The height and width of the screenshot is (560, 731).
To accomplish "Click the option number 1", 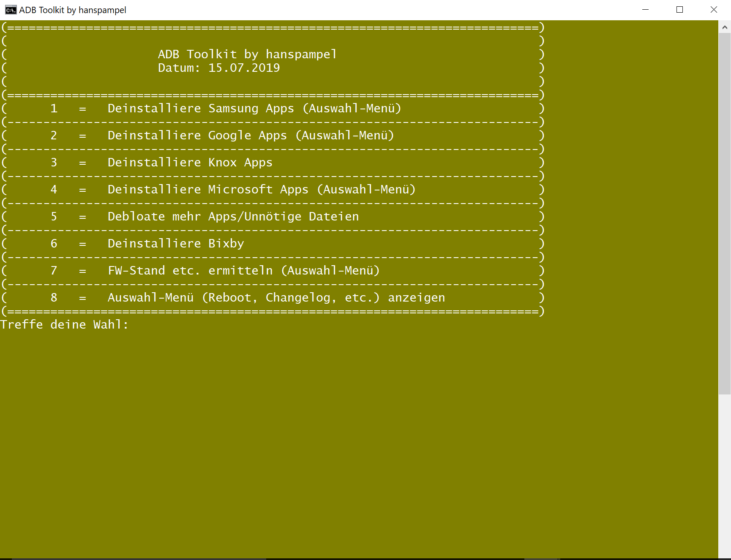I will click(54, 109).
